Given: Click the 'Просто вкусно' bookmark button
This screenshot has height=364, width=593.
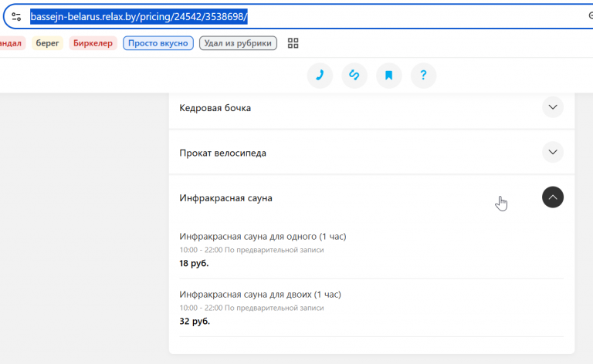Looking at the screenshot, I should (x=158, y=43).
